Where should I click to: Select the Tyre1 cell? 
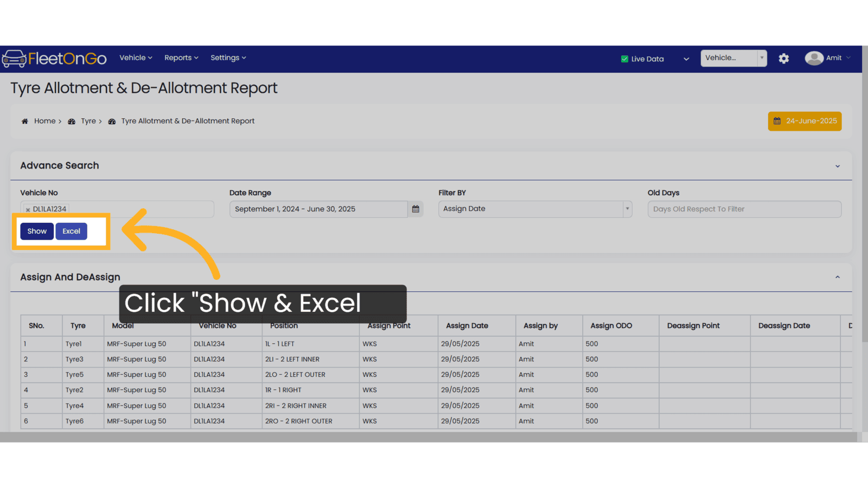point(82,344)
